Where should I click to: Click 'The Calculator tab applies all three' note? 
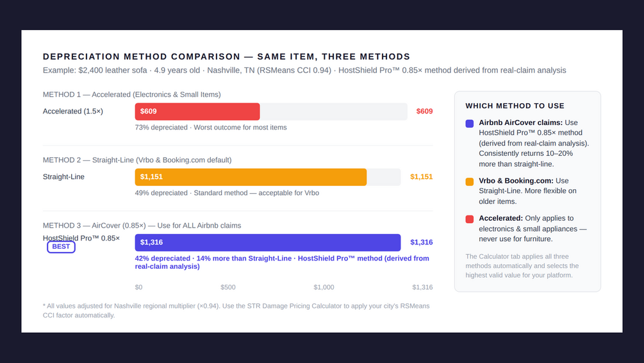(x=522, y=266)
